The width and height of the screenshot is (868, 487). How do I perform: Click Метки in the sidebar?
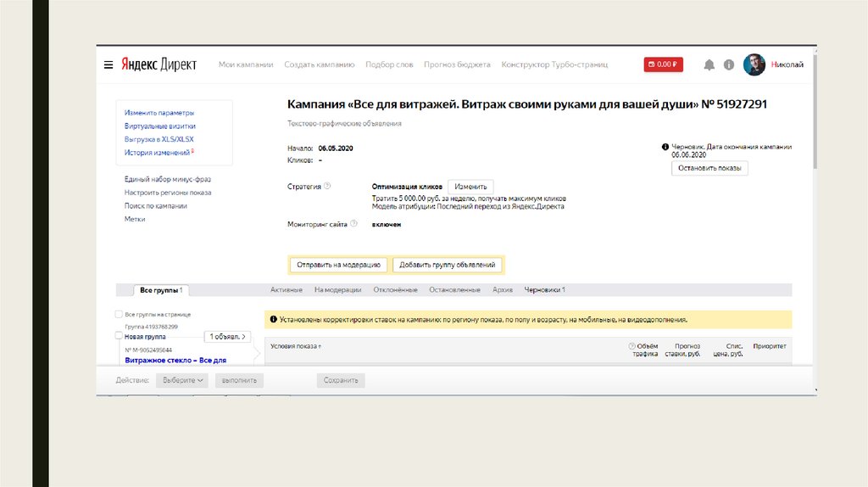coord(135,219)
